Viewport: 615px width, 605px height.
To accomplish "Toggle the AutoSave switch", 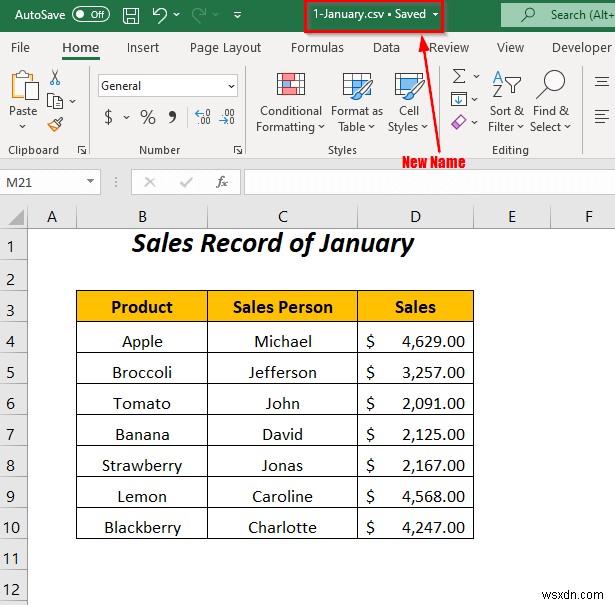I will 91,15.
